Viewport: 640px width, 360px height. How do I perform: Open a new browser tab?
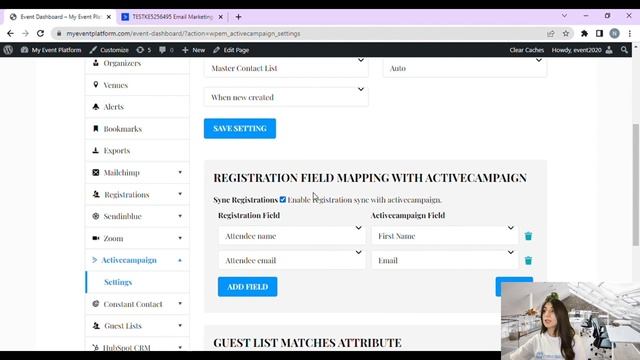pyautogui.click(x=238, y=17)
